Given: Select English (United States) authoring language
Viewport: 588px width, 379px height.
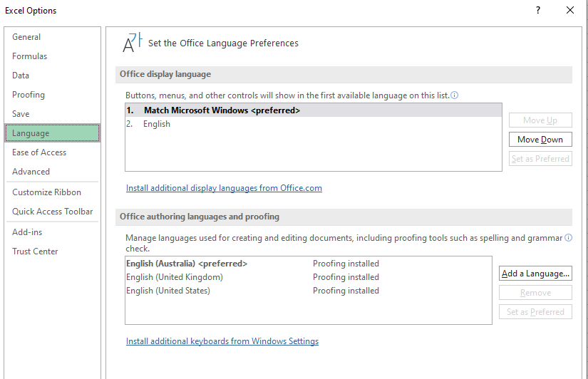Looking at the screenshot, I should (x=308, y=291).
